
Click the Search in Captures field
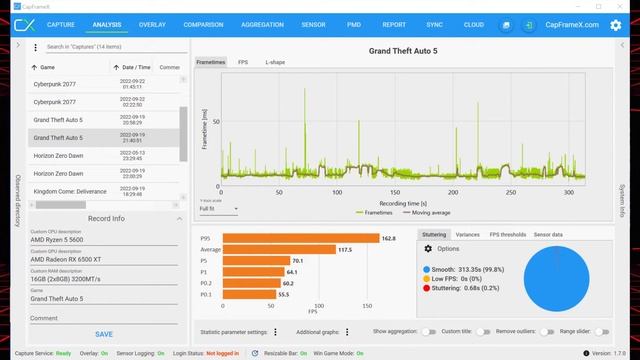[116, 47]
